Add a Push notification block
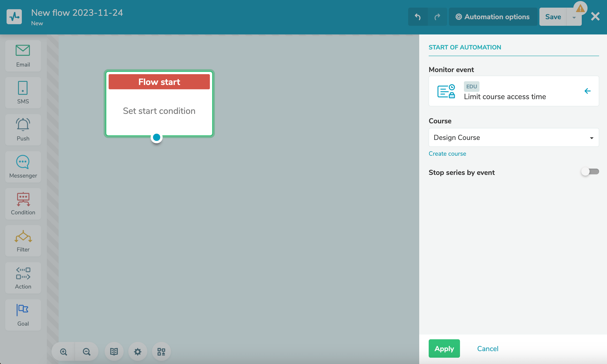 point(23,130)
